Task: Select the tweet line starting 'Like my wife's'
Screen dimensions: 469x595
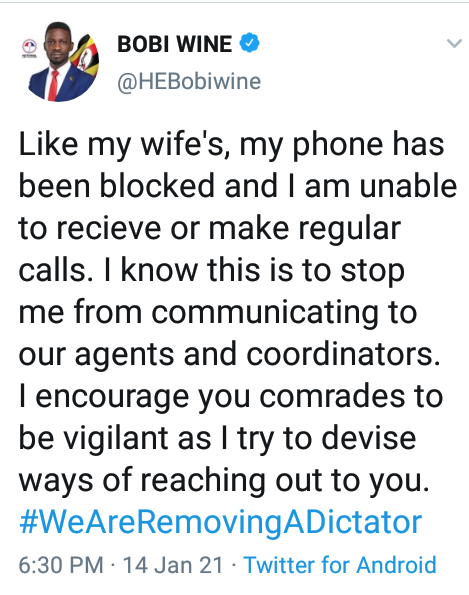Action: coord(231,146)
